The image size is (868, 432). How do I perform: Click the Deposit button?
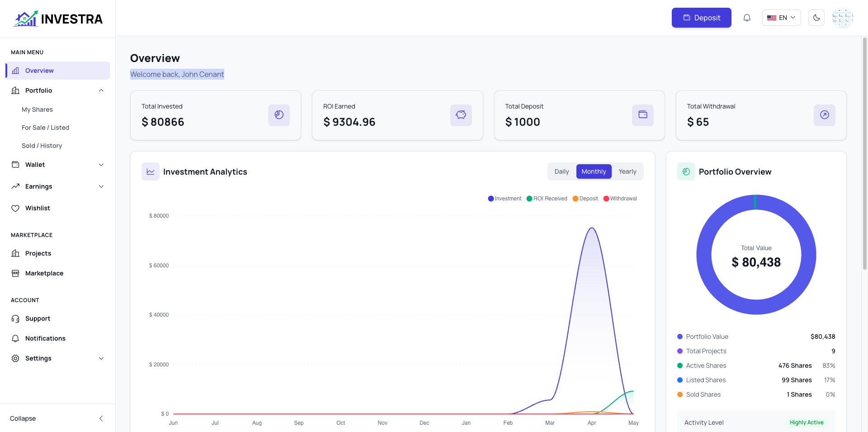(x=702, y=18)
